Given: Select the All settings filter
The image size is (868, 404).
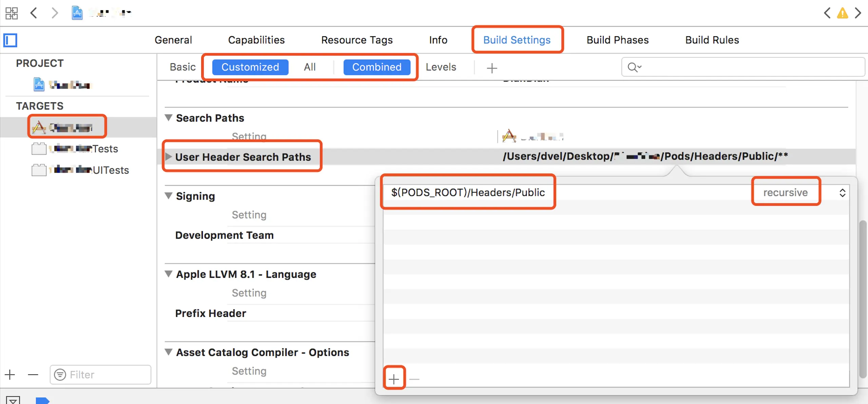Looking at the screenshot, I should [309, 67].
